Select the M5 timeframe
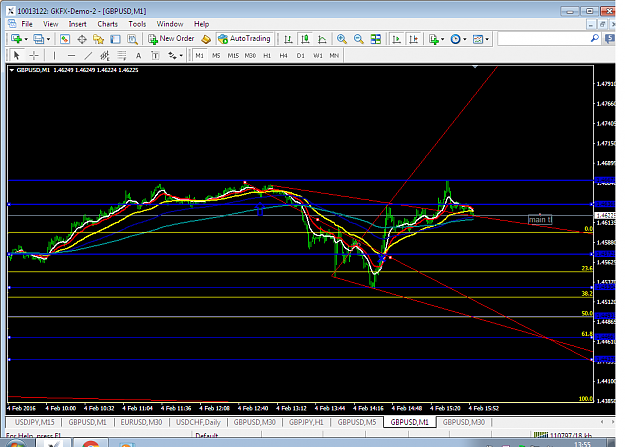The width and height of the screenshot is (625, 447). pos(216,55)
